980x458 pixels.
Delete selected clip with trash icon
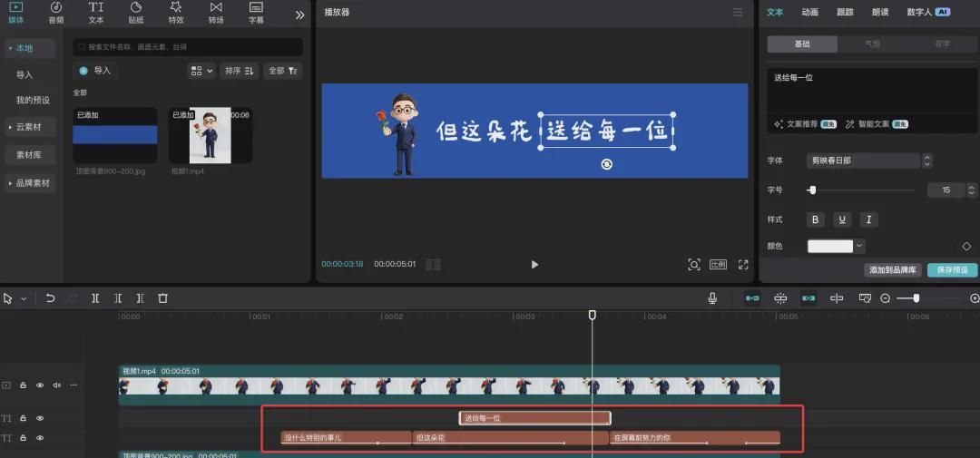click(162, 298)
